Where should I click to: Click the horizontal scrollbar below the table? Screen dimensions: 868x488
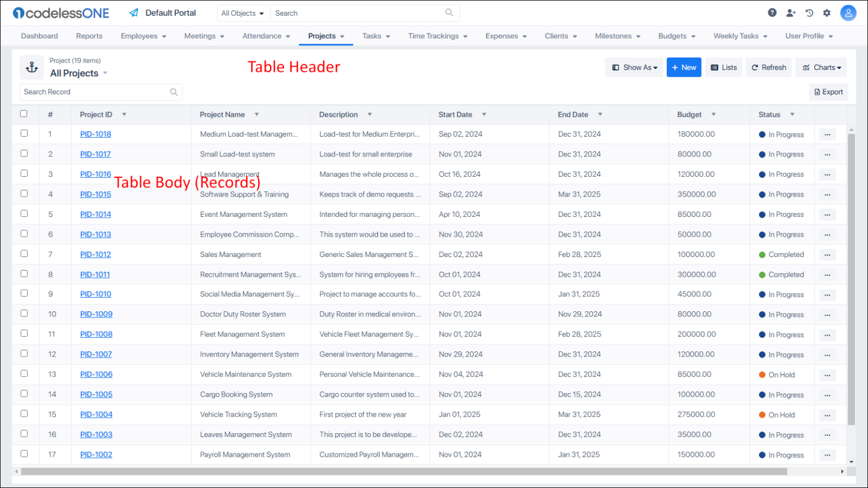[x=429, y=471]
